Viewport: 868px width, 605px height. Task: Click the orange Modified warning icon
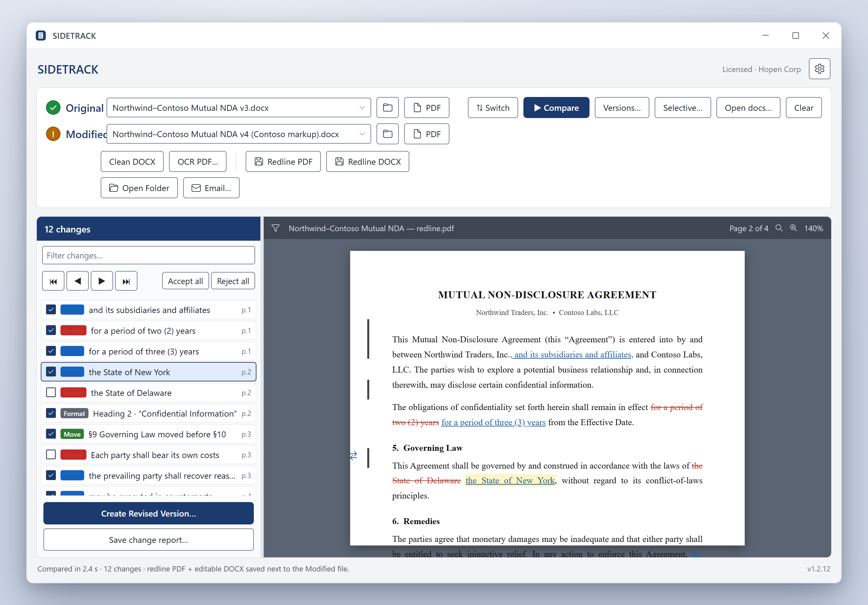[53, 134]
